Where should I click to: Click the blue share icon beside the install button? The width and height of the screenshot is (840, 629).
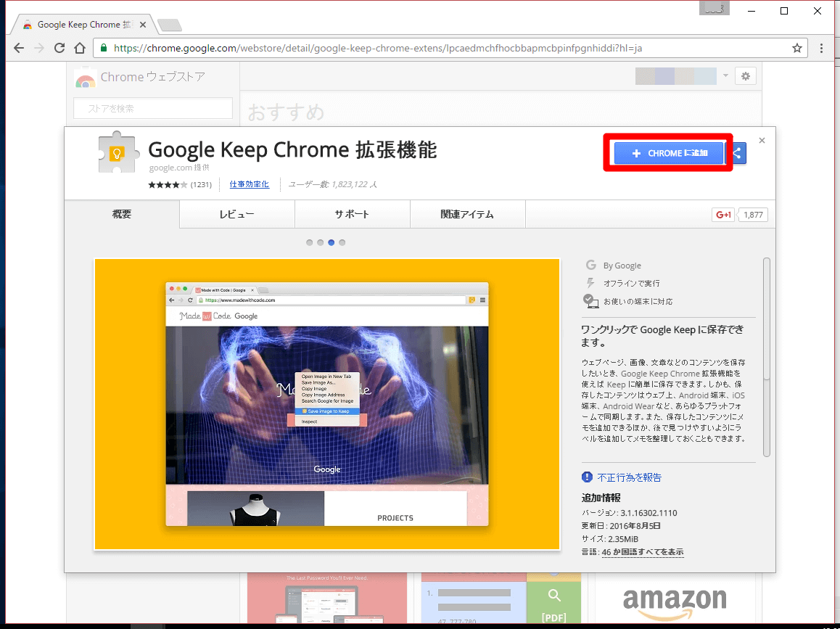[739, 152]
